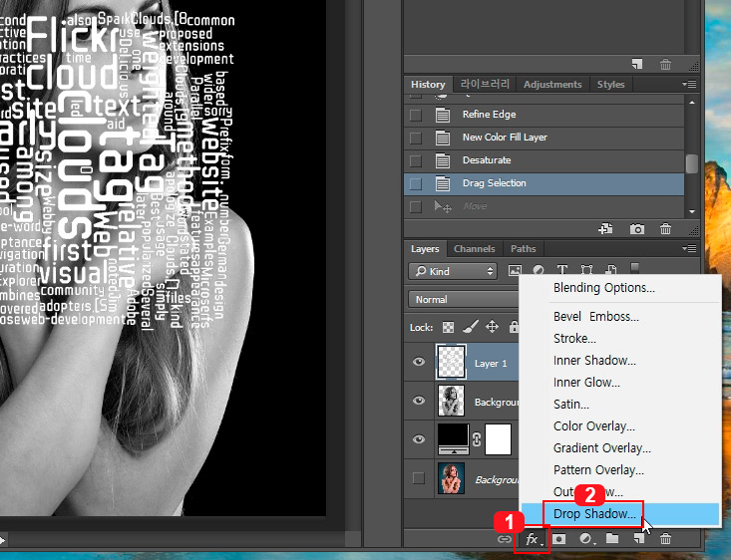
Task: Filter layers by shape layer icon
Action: pos(586,270)
